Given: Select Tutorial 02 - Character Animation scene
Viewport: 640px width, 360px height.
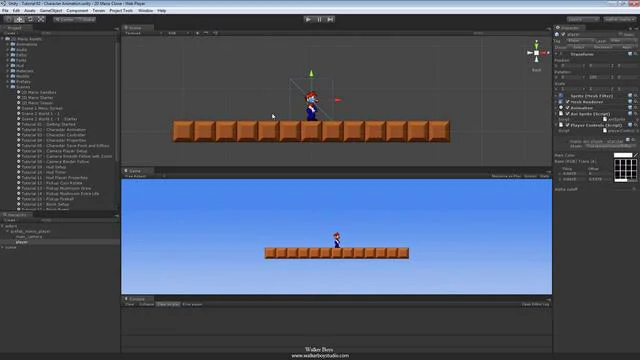Looking at the screenshot, I should (x=53, y=129).
